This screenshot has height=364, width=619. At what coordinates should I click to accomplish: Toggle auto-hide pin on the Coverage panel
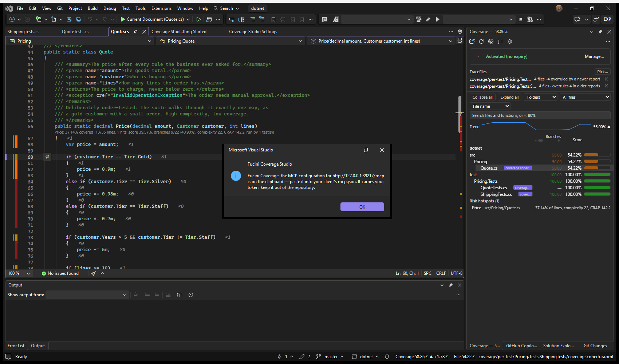[600, 32]
